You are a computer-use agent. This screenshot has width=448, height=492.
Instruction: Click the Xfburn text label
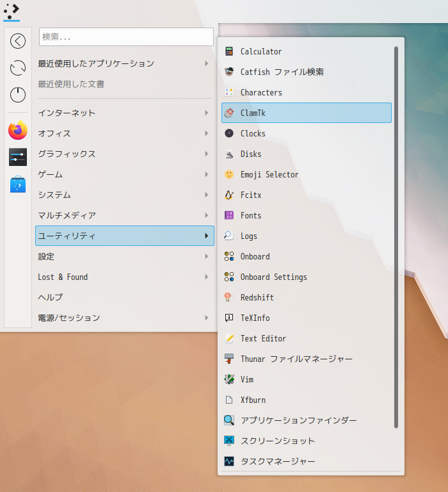(253, 400)
